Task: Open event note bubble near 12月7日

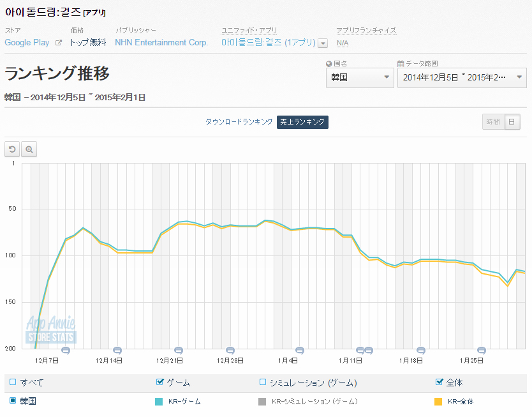Action: (x=66, y=350)
